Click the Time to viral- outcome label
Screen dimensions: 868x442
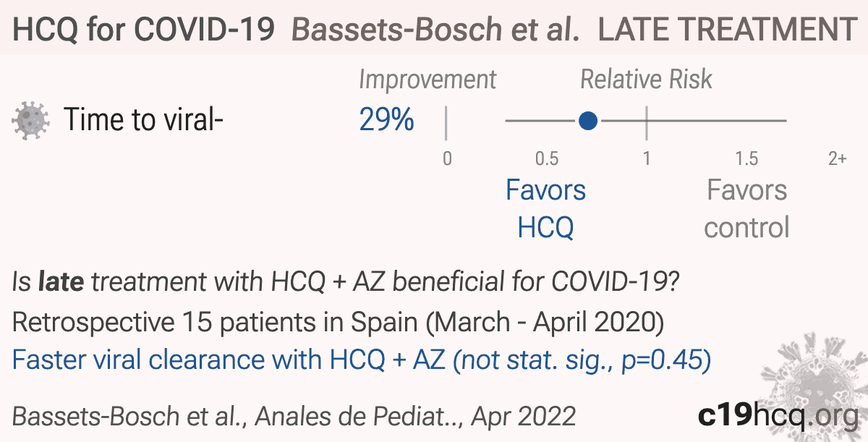(x=143, y=119)
